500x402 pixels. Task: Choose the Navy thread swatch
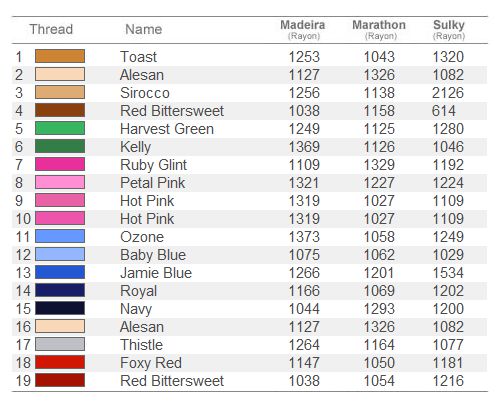click(x=60, y=308)
